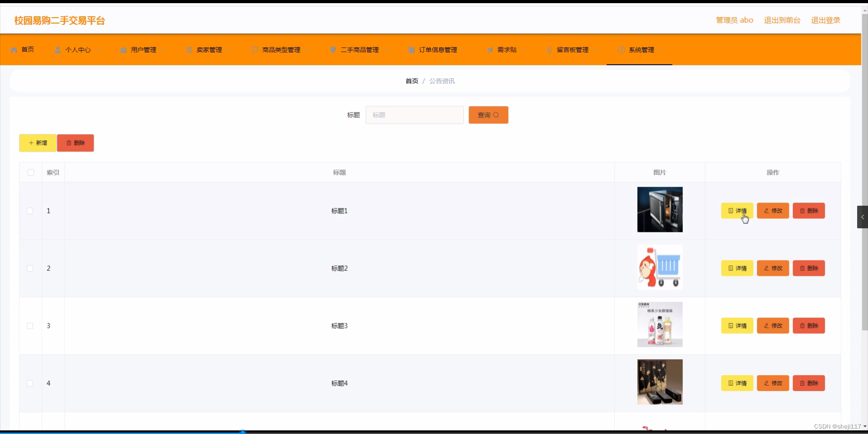Click the 查询 search button

[x=488, y=115]
